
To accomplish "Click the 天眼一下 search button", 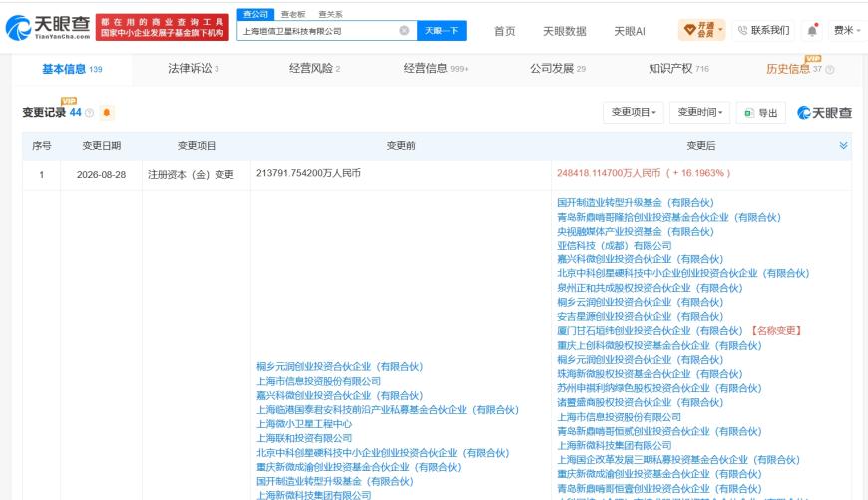I will click(441, 31).
